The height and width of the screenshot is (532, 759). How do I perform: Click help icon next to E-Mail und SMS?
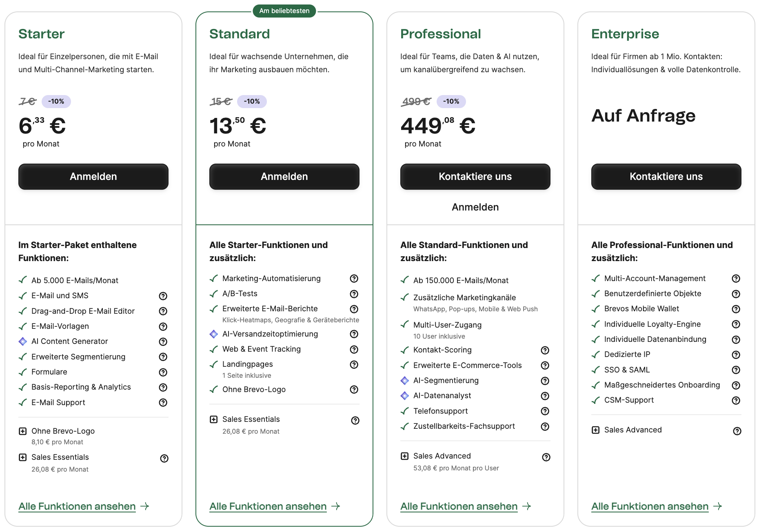pyautogui.click(x=163, y=296)
